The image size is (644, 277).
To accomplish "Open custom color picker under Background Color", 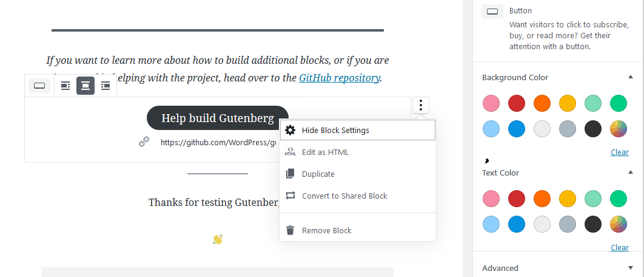I will coord(618,129).
